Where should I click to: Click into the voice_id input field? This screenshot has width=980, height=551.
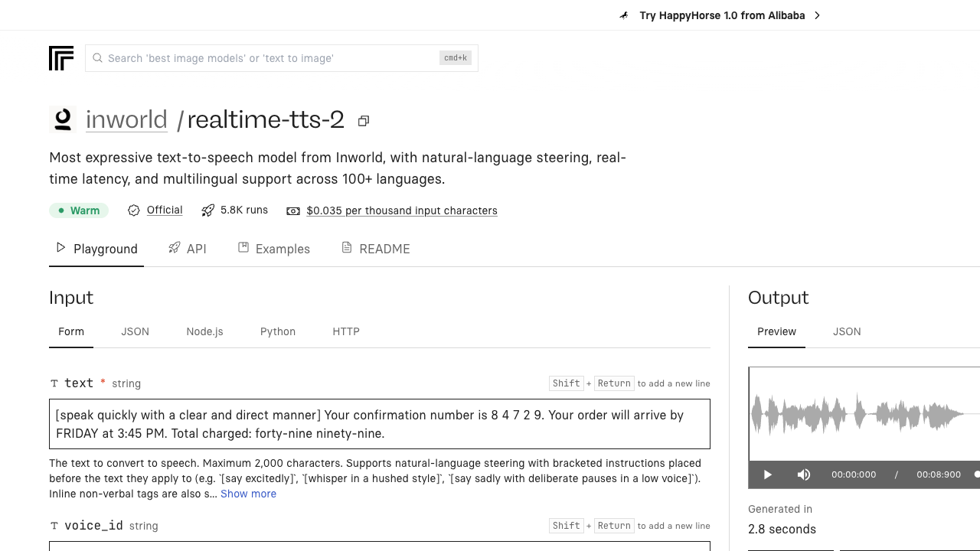(380, 546)
